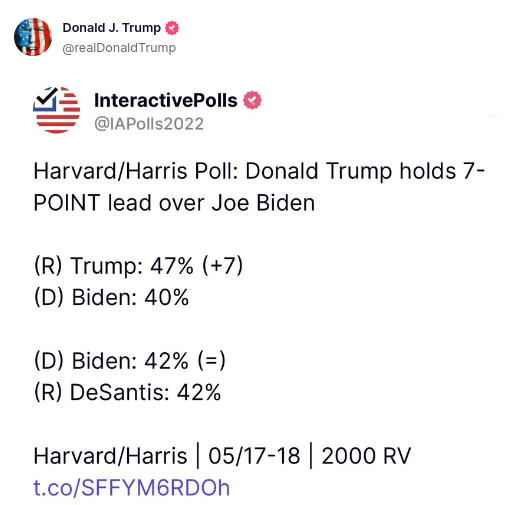Click the Harvard/Harris Poll headline first line
This screenshot has width=520, height=505.
259,171
